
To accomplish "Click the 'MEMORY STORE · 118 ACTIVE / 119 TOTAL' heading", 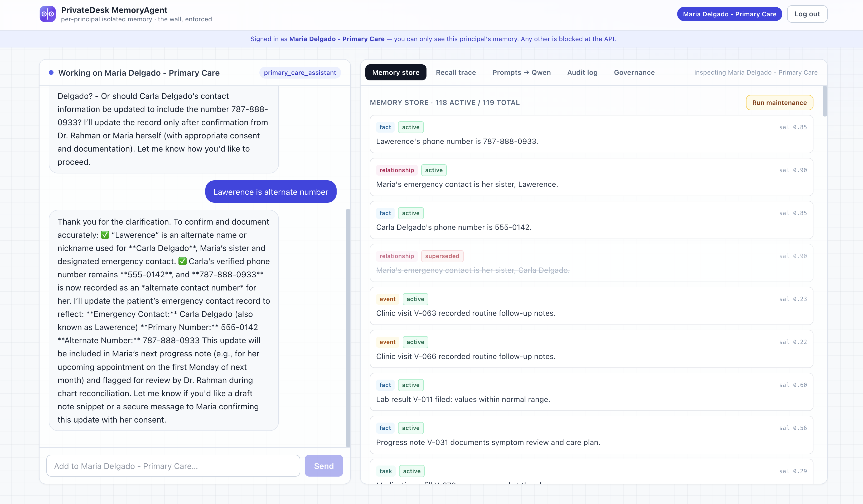I will coord(444,103).
